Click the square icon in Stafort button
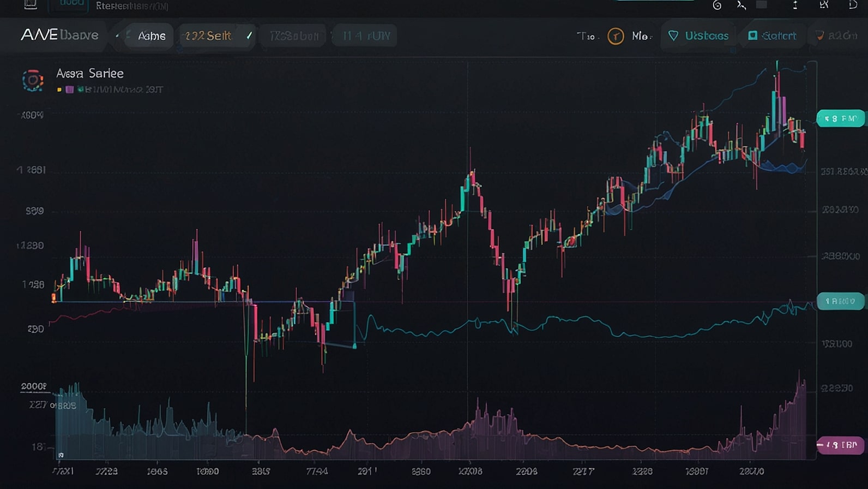The width and height of the screenshot is (868, 489). (752, 35)
